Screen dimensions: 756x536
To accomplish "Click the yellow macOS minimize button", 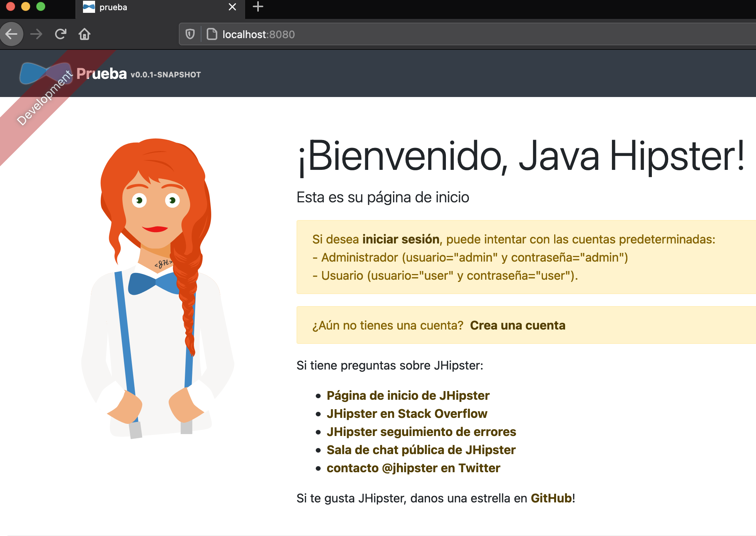I will click(x=26, y=6).
